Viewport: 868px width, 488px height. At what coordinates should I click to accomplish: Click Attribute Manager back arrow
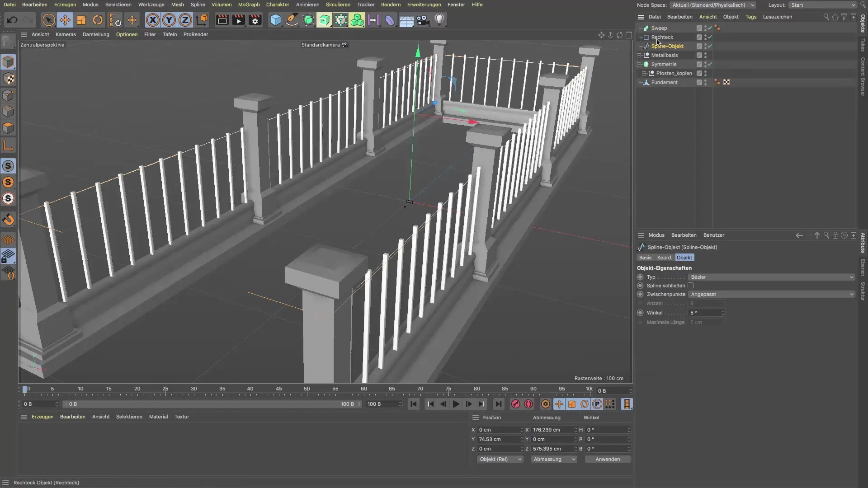(x=799, y=235)
